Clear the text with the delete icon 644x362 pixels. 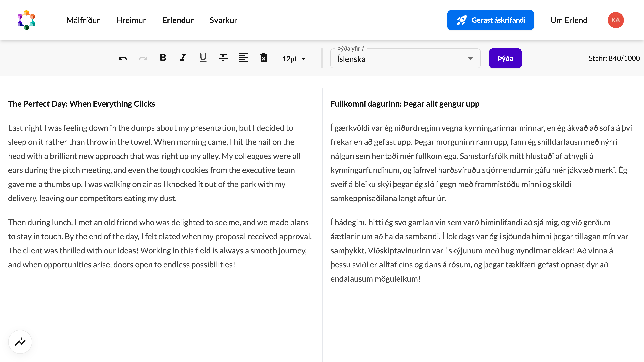pyautogui.click(x=263, y=58)
